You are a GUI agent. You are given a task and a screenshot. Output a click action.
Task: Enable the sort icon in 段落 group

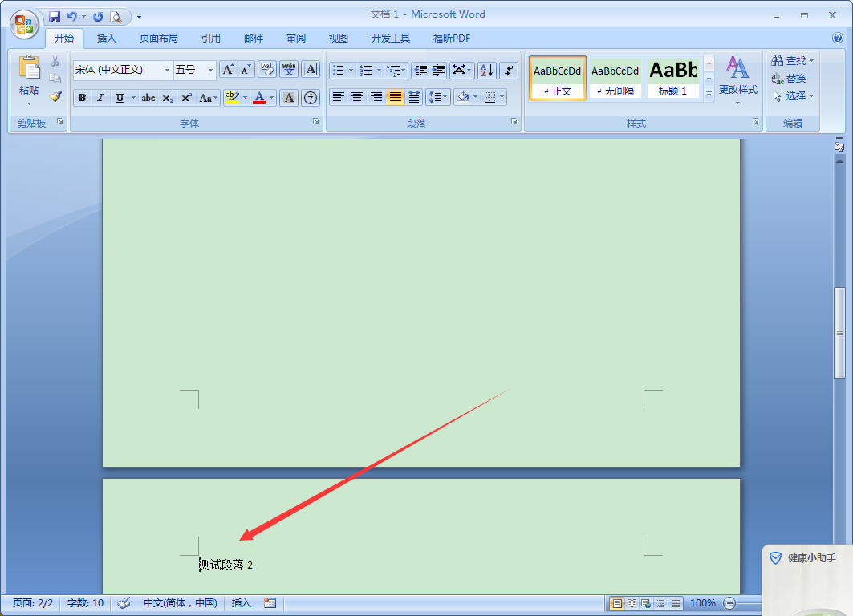(486, 70)
